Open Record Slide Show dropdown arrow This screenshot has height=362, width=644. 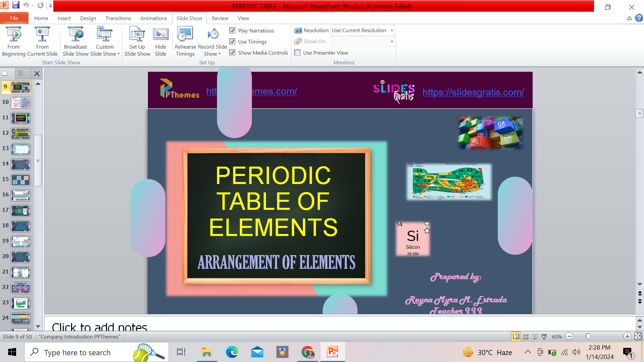click(219, 54)
